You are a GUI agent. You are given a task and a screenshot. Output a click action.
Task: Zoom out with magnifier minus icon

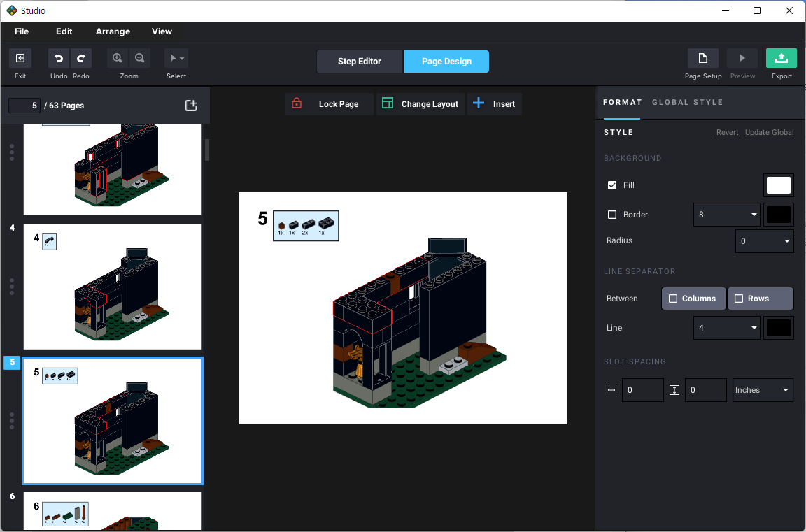click(139, 58)
